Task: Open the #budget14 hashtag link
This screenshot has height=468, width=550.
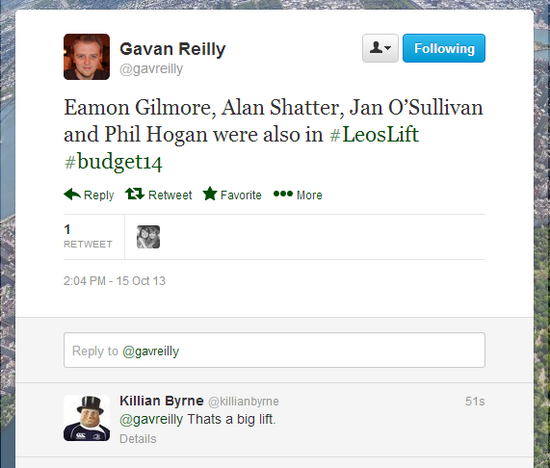Action: pos(113,162)
